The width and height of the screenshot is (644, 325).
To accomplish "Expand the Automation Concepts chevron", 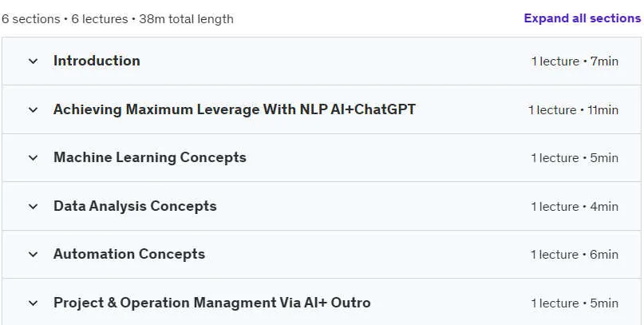I will tap(33, 254).
